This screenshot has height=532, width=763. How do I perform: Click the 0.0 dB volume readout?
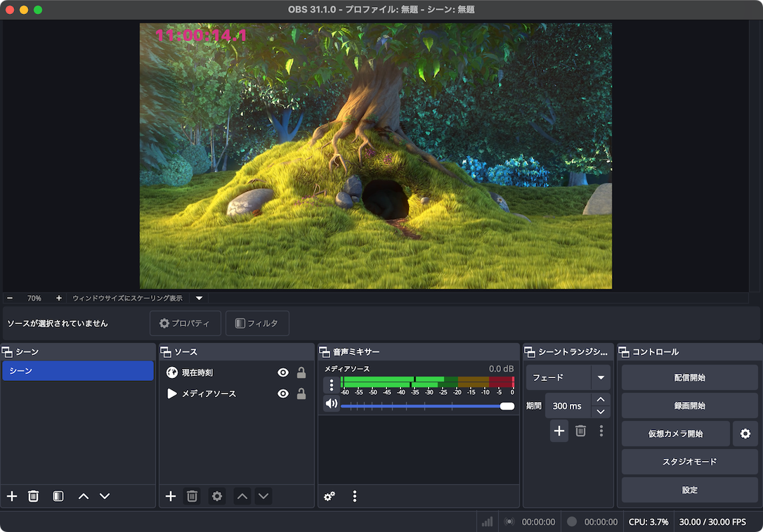501,368
